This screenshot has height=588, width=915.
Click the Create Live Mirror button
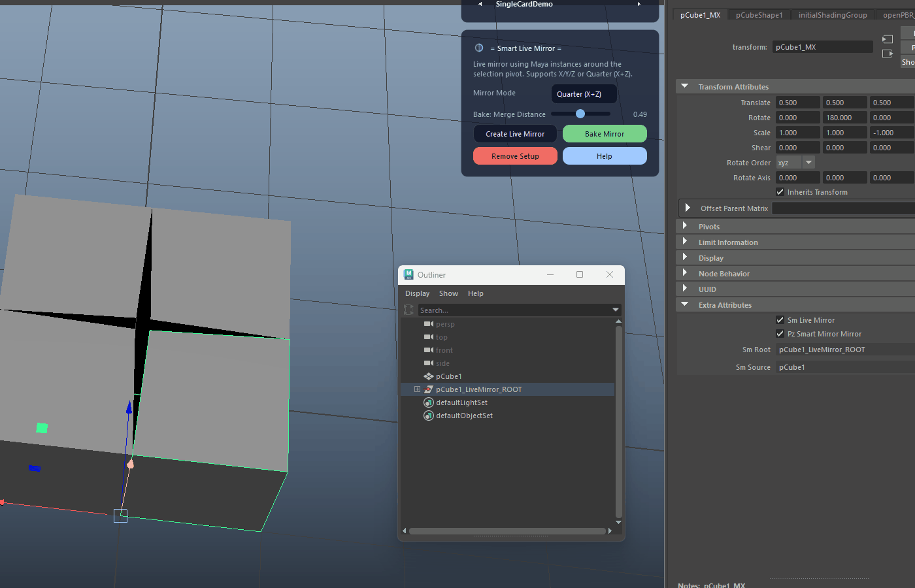coord(515,134)
